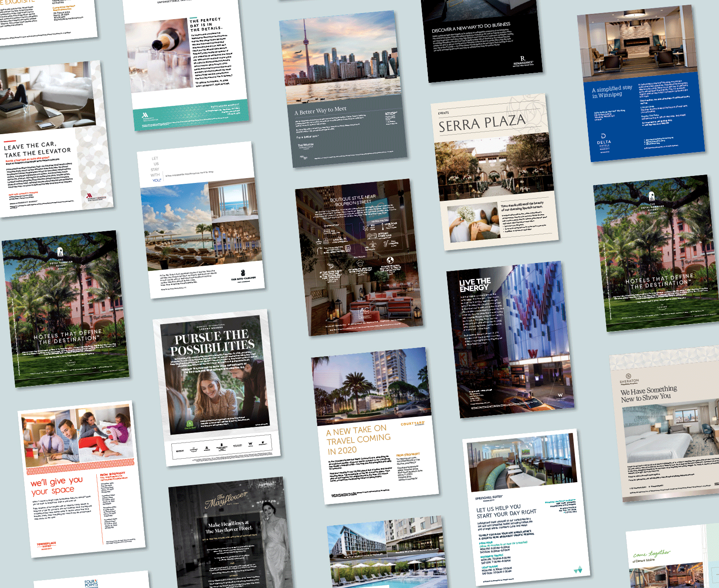
Task: Click the "A NEW TAKE ON TRAVEL COMING IN 2020" headline
Action: pos(359,440)
